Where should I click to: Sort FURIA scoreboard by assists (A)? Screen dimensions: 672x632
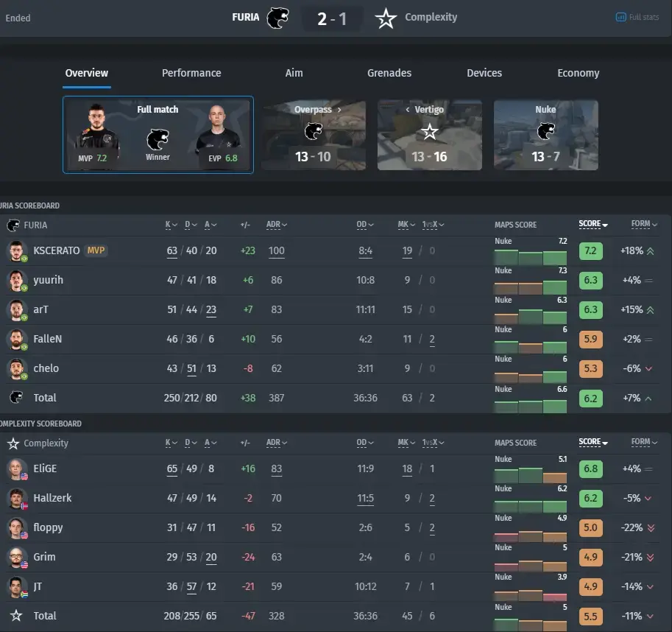pyautogui.click(x=211, y=225)
